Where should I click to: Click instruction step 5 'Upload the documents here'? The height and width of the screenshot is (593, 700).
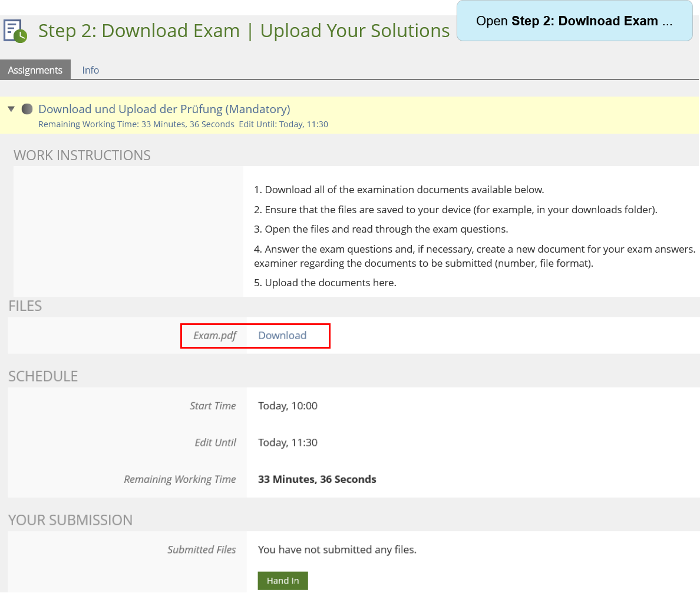tap(325, 283)
